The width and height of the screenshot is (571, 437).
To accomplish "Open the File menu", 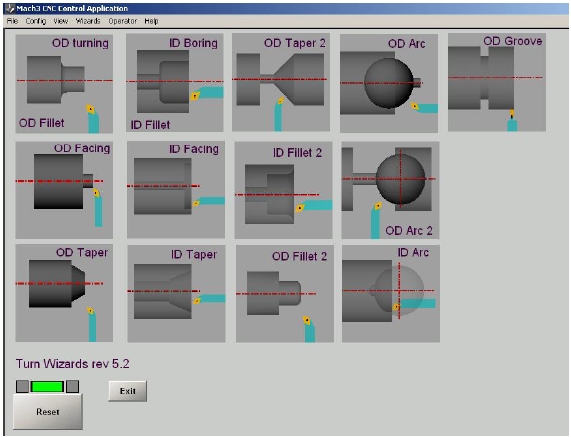I will pos(12,21).
